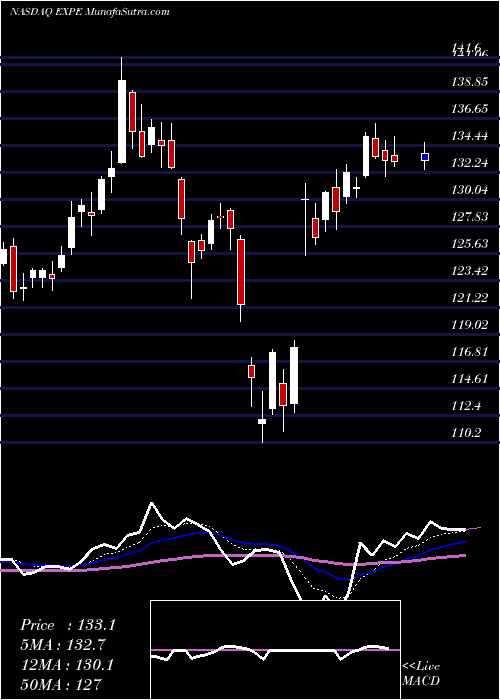This screenshot has height=700, width=500.
Task: Click the 123.42 price axis label
Action: (x=469, y=271)
